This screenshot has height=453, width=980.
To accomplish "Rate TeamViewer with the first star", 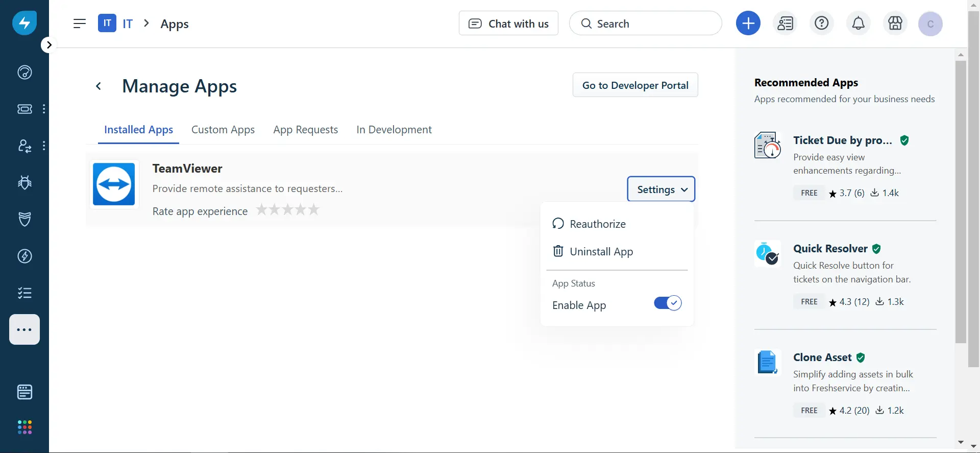I will [x=262, y=209].
